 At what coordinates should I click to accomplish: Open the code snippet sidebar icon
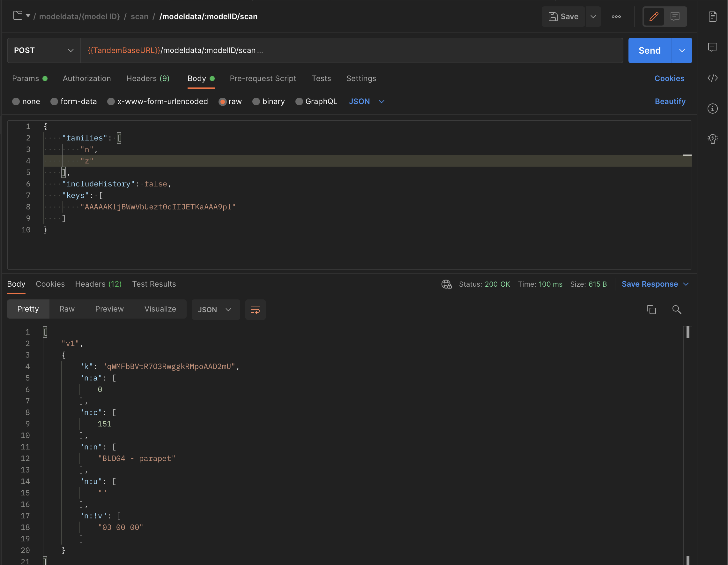pyautogui.click(x=712, y=78)
